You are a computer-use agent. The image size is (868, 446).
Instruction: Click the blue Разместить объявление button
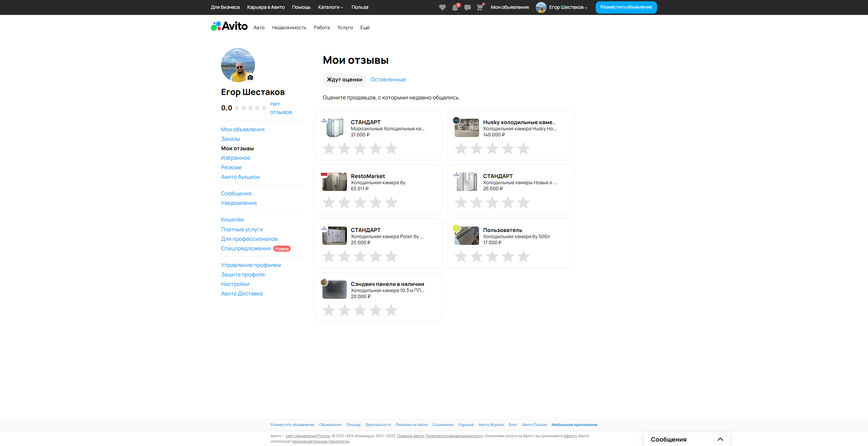pyautogui.click(x=626, y=7)
